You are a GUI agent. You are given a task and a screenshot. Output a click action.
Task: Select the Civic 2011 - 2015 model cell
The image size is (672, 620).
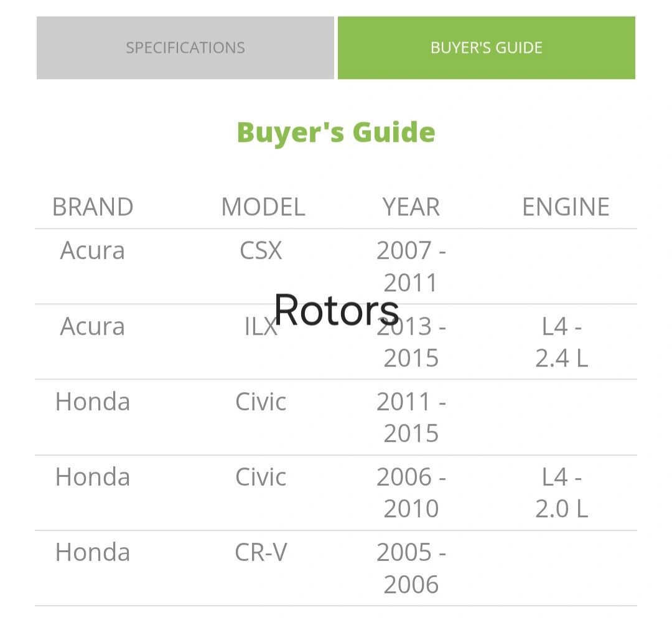click(261, 402)
